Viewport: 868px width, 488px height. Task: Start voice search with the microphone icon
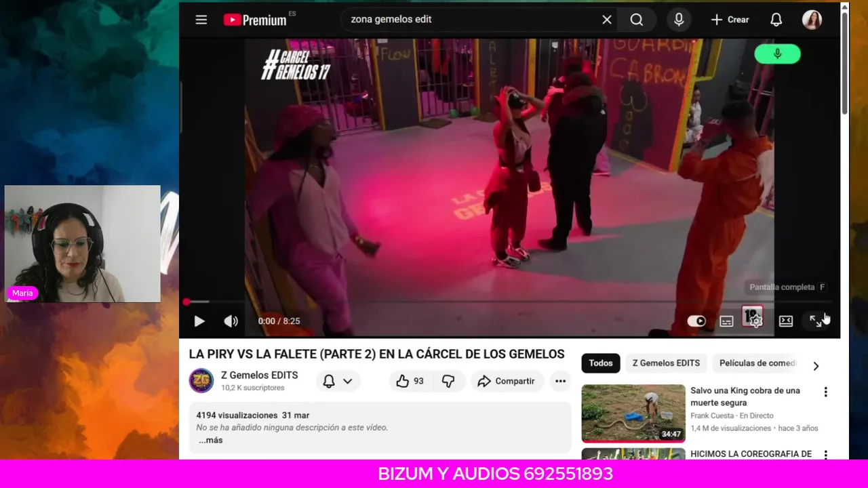click(x=679, y=20)
